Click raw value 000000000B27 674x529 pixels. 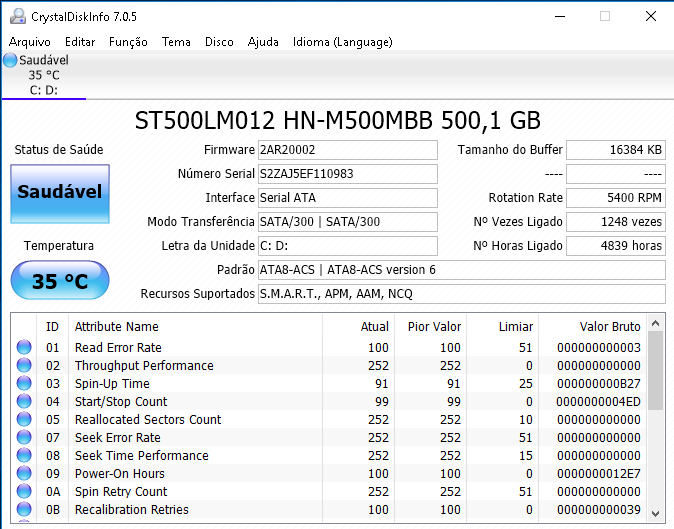[599, 383]
